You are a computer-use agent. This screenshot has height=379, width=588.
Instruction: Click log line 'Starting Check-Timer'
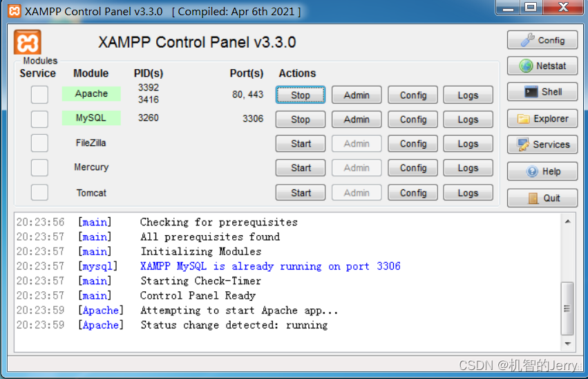coord(200,281)
